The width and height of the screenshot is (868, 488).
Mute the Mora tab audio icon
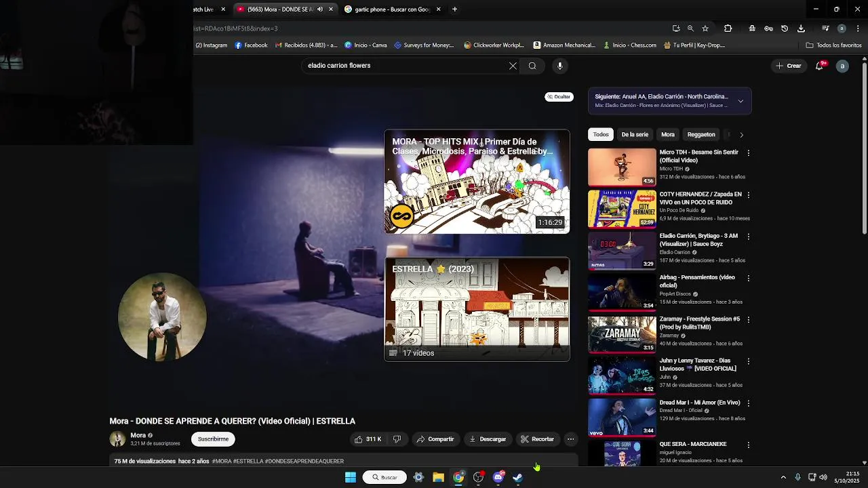click(x=320, y=9)
